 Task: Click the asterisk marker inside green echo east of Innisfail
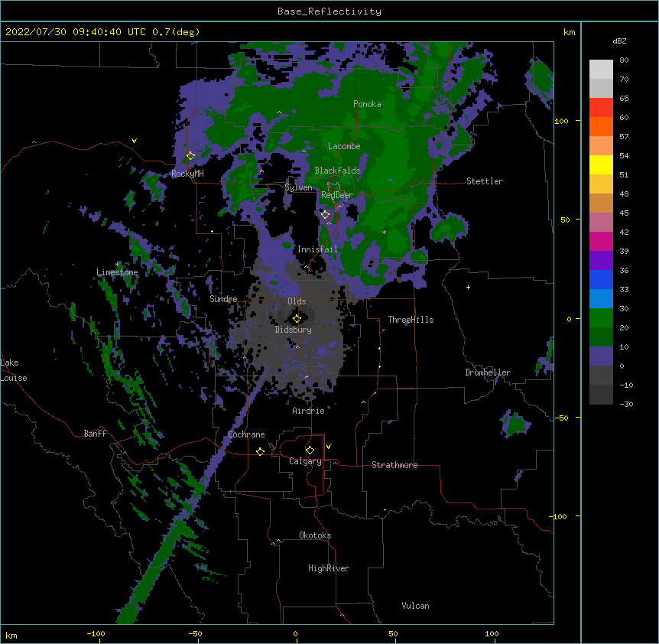[384, 233]
